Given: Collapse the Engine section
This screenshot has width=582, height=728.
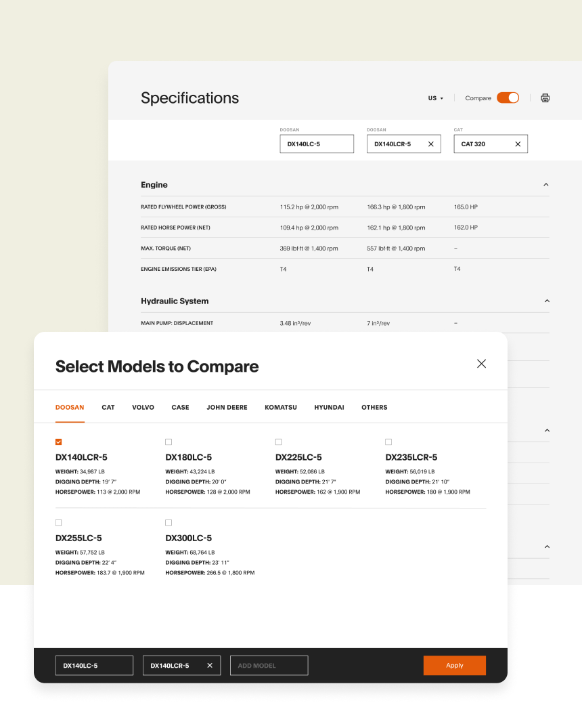Looking at the screenshot, I should coord(546,185).
